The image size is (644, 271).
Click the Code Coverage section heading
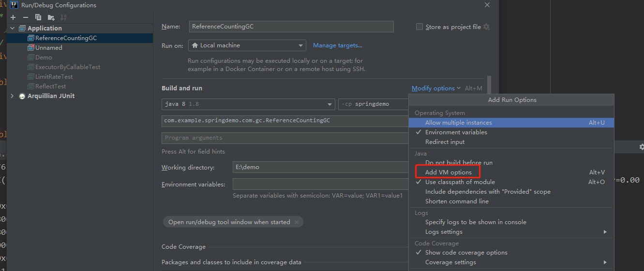183,247
